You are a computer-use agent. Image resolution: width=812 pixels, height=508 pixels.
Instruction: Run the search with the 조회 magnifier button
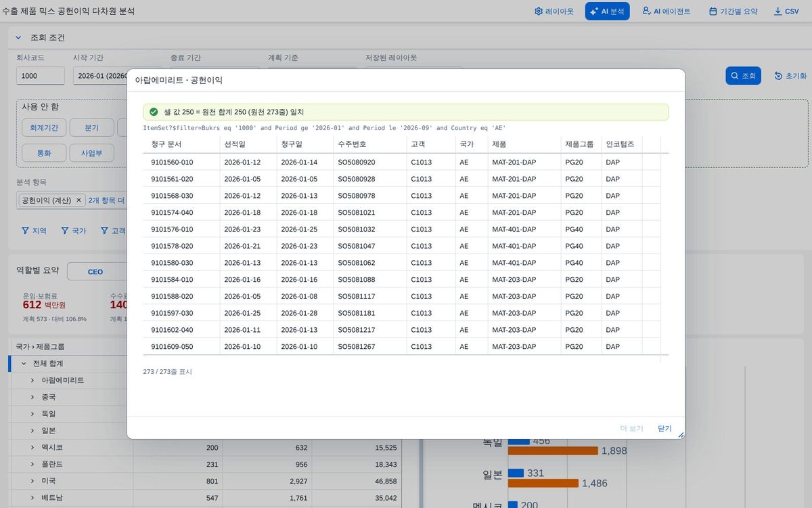[743, 76]
